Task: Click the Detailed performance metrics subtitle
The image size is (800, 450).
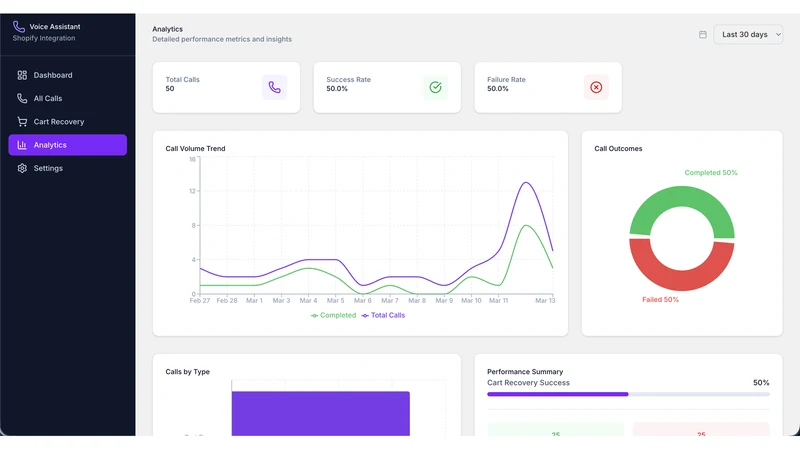Action: point(222,39)
